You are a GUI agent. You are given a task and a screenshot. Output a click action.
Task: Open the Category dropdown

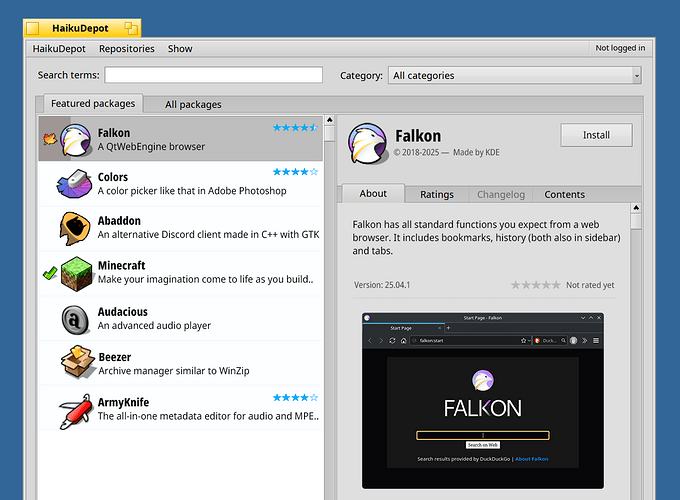click(x=514, y=75)
